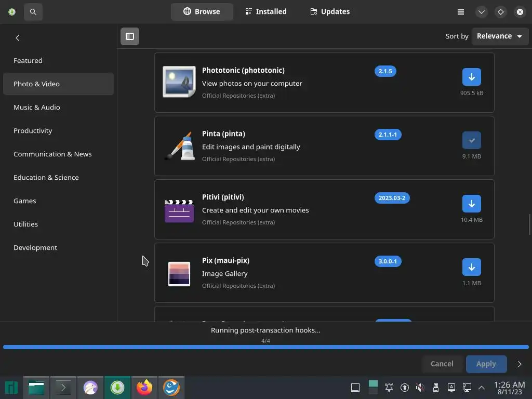Expand hidden system tray icons

click(x=482, y=388)
